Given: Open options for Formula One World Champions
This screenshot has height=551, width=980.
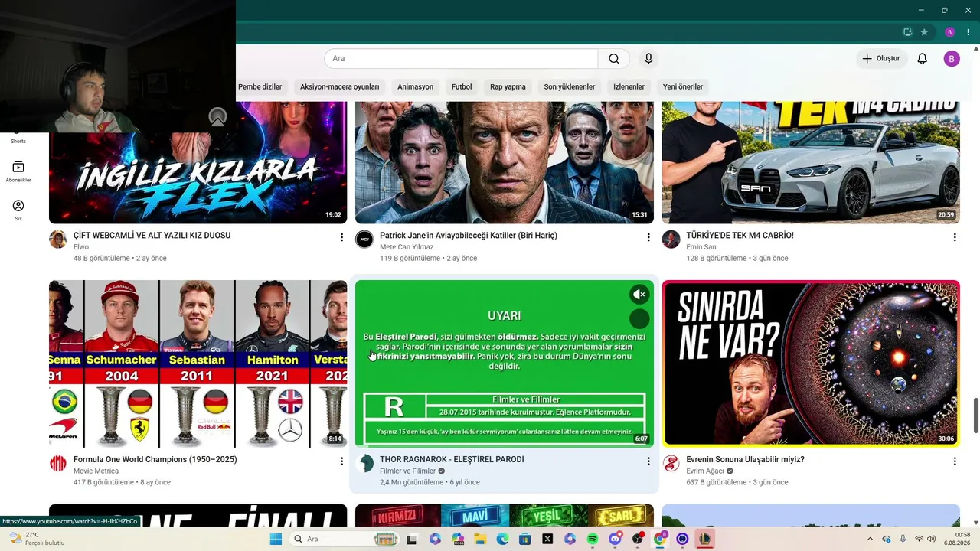Looking at the screenshot, I should [341, 461].
